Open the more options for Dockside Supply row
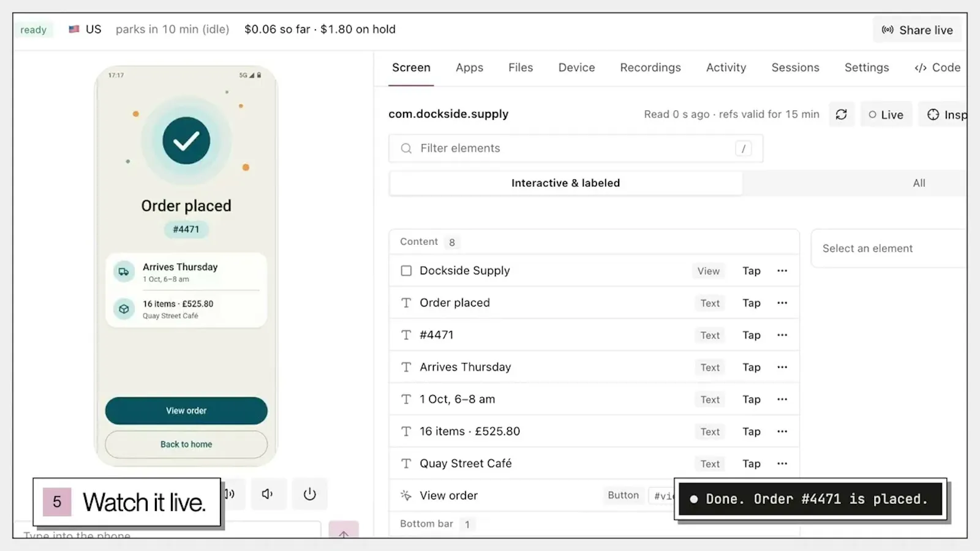 782,271
